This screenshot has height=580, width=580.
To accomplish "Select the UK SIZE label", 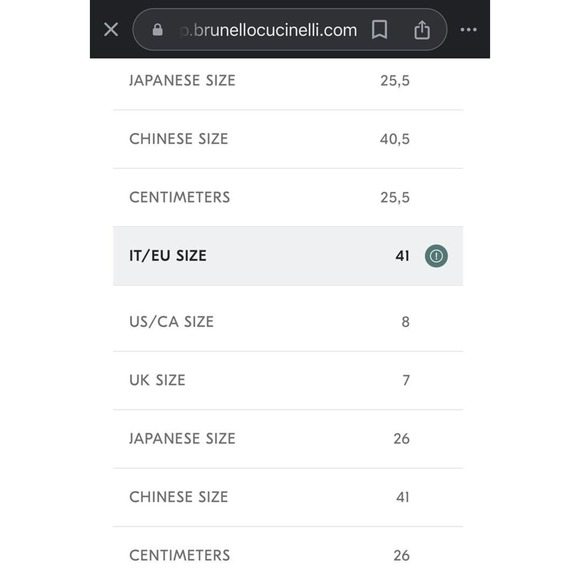I will tap(157, 380).
